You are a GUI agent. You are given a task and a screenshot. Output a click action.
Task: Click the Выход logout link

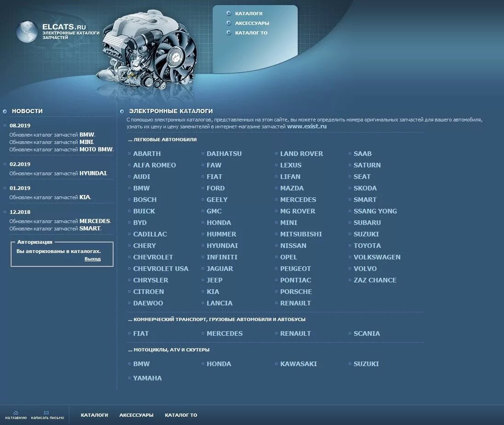coord(92,258)
